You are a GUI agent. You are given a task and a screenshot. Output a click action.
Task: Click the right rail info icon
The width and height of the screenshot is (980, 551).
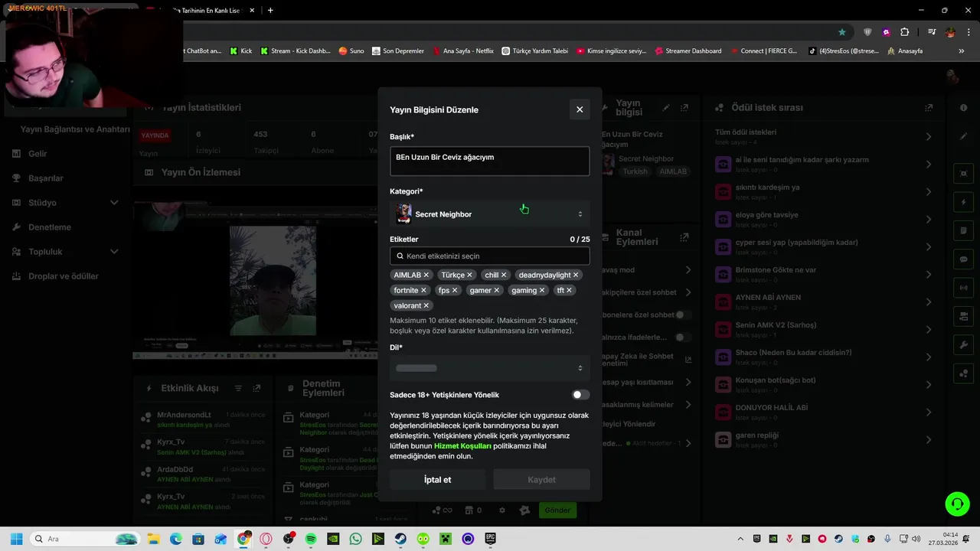[964, 108]
